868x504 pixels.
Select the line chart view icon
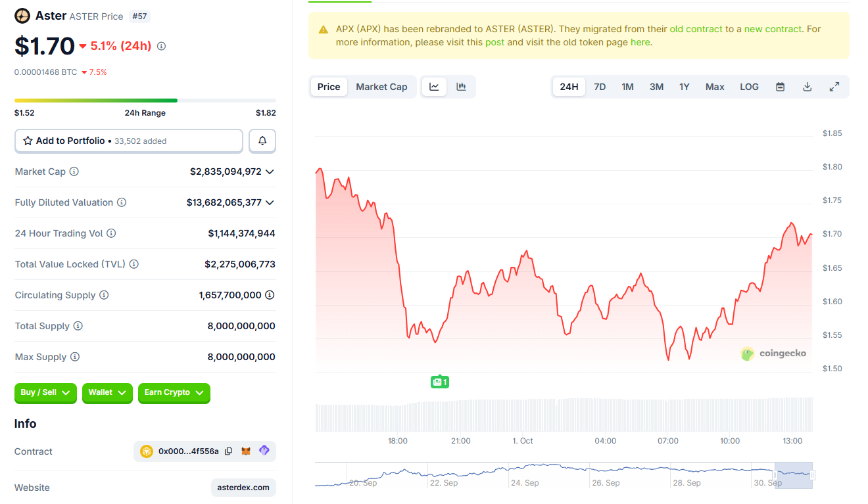click(x=435, y=87)
